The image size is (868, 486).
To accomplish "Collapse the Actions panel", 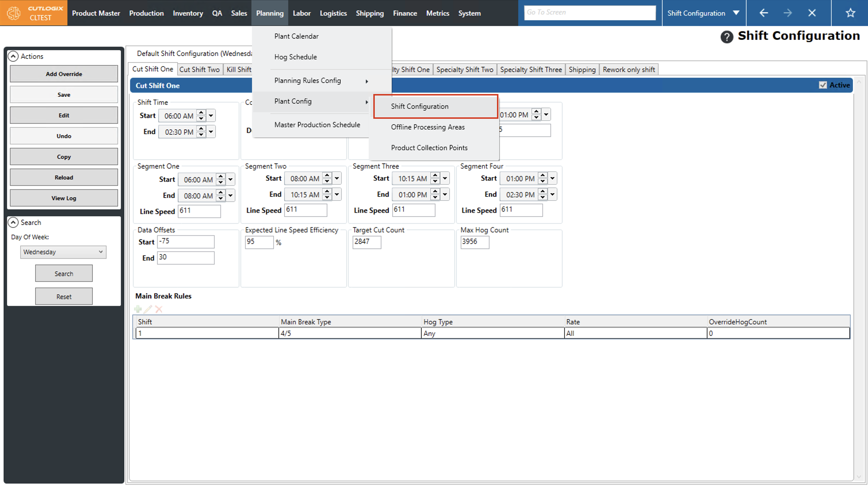I will (13, 56).
